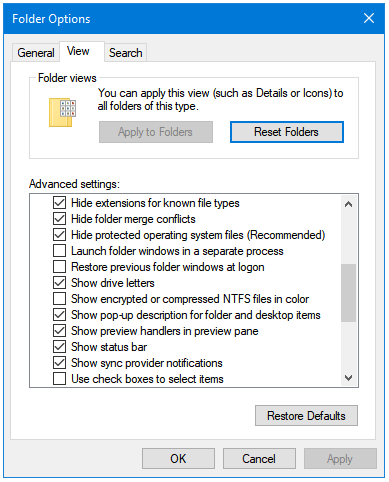
Task: Click the scroll up arrow in Advanced settings
Action: pos(349,204)
